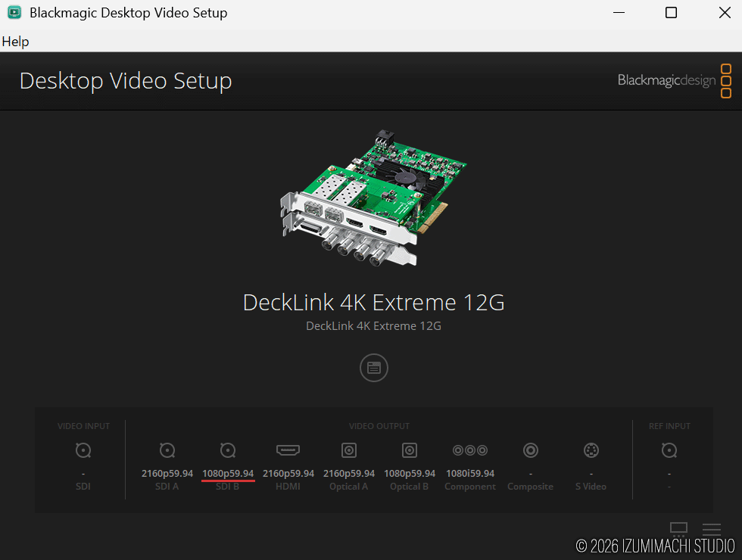Click the app icon in the title bar
Screen dimensions: 742x560
coord(14,13)
